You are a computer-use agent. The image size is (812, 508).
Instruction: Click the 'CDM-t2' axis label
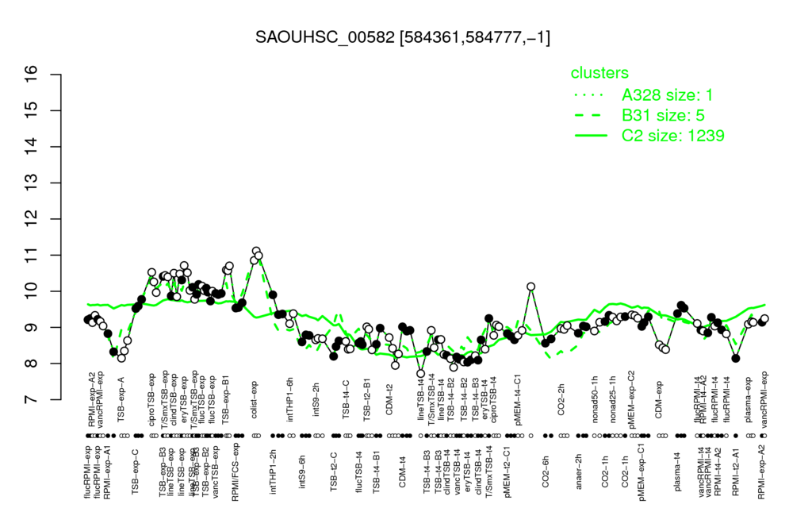point(389,400)
